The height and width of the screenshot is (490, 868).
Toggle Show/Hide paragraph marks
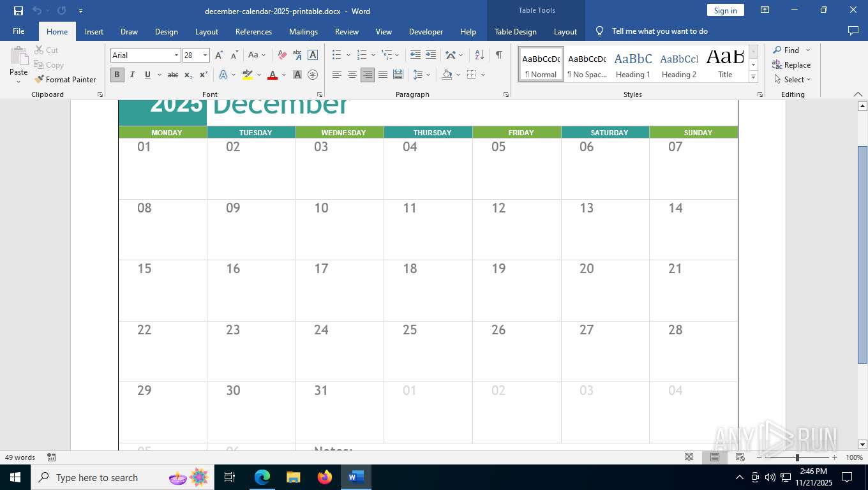(499, 55)
